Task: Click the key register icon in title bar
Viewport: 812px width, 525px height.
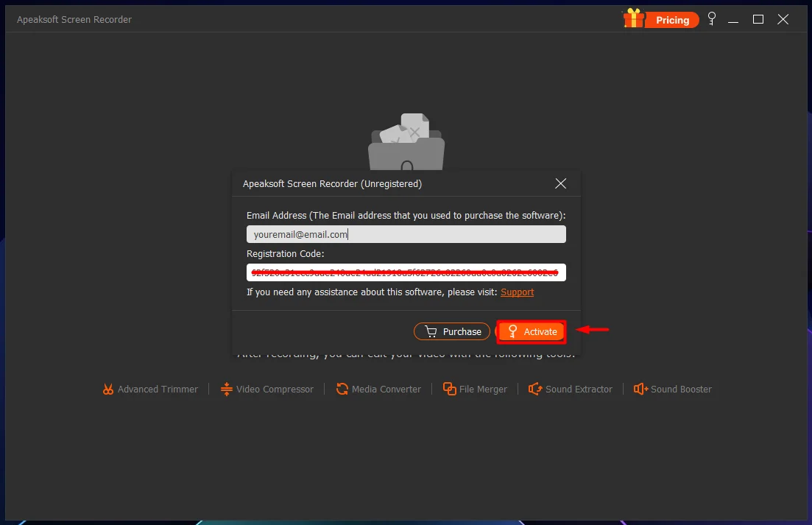Action: click(712, 18)
